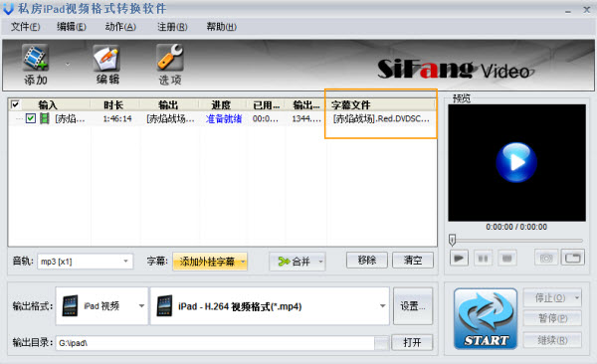The image size is (597, 364).
Task: Click the large START convert button
Action: point(486,318)
